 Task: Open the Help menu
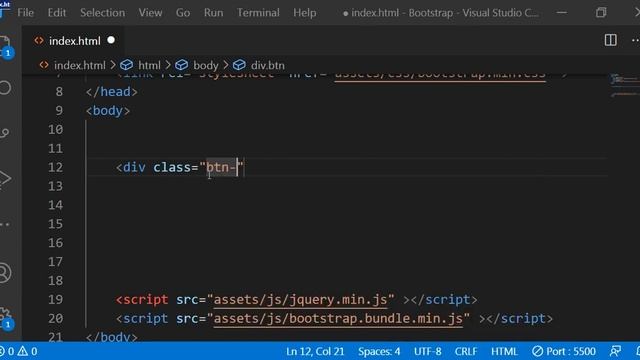point(304,13)
